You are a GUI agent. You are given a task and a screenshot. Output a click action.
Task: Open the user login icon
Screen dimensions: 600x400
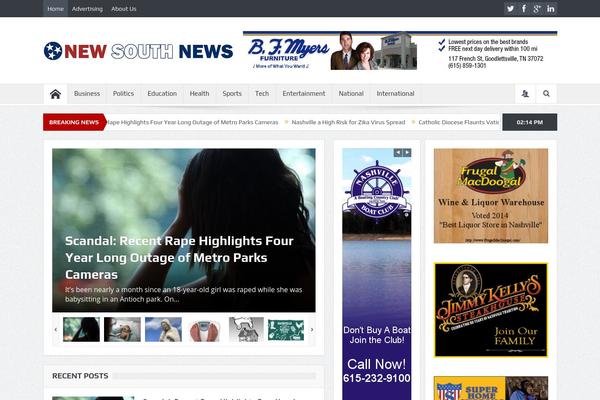(525, 94)
